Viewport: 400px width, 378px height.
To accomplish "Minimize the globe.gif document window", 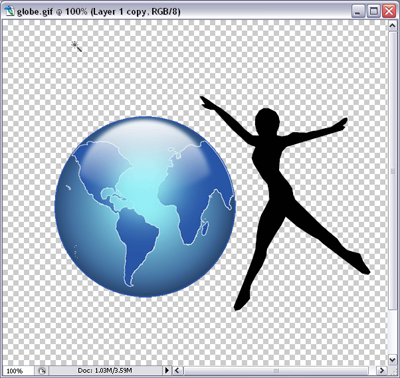I will coord(358,12).
